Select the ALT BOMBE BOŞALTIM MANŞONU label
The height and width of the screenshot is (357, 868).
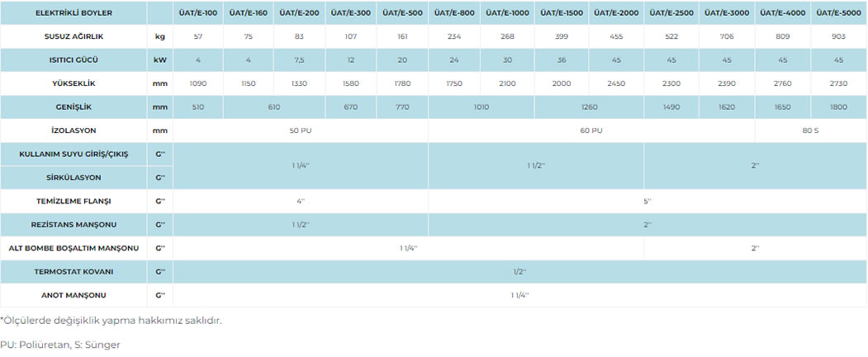point(74,248)
